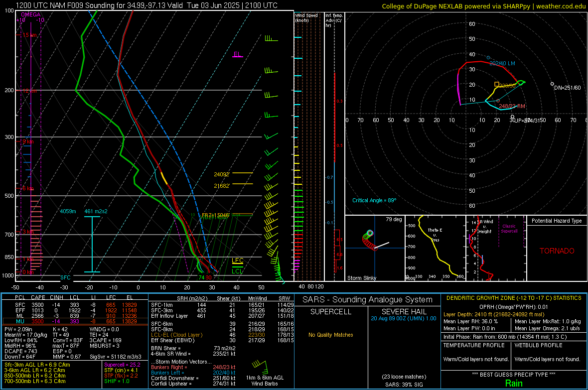Click the 1km & 6km wind barbs glyph
The image size is (588, 390).
click(x=260, y=367)
